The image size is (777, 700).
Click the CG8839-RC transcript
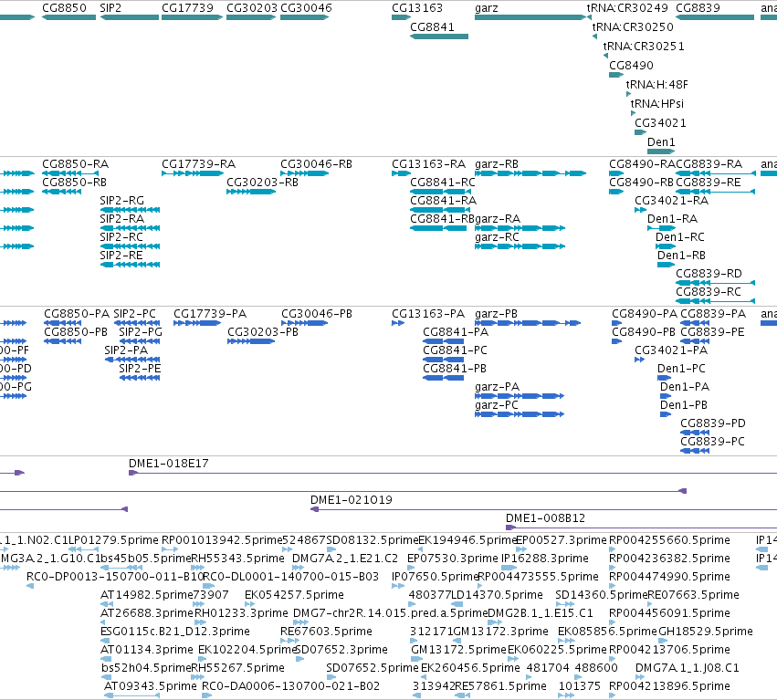pos(716,301)
